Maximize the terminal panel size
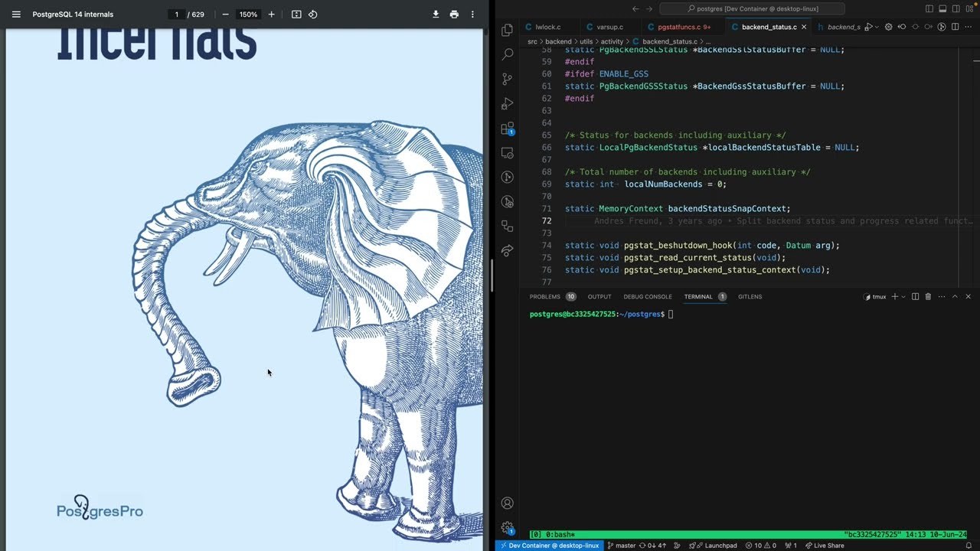 point(955,296)
